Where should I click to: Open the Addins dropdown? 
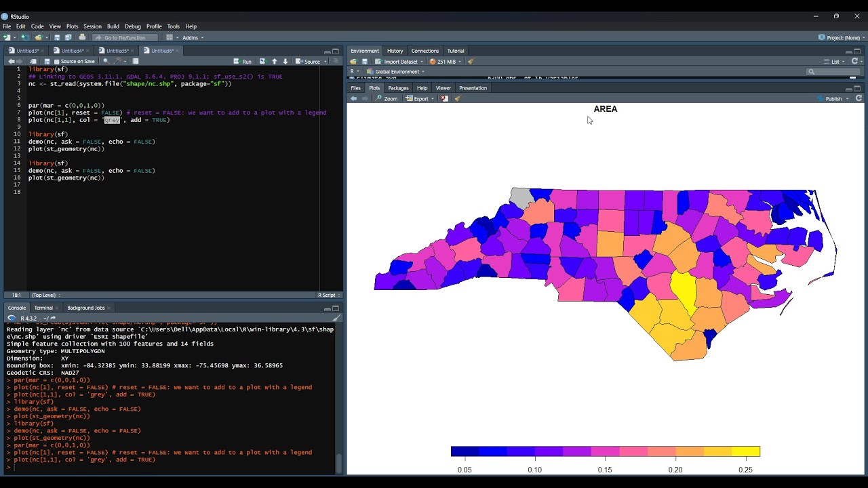pos(193,37)
